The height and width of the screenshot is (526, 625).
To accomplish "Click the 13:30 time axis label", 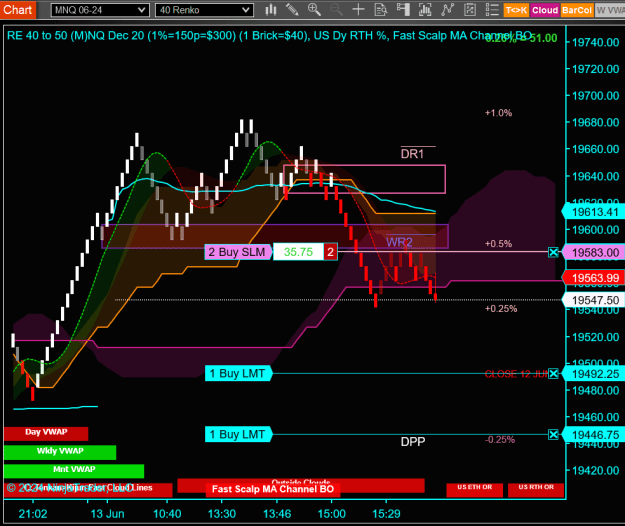I will [222, 514].
